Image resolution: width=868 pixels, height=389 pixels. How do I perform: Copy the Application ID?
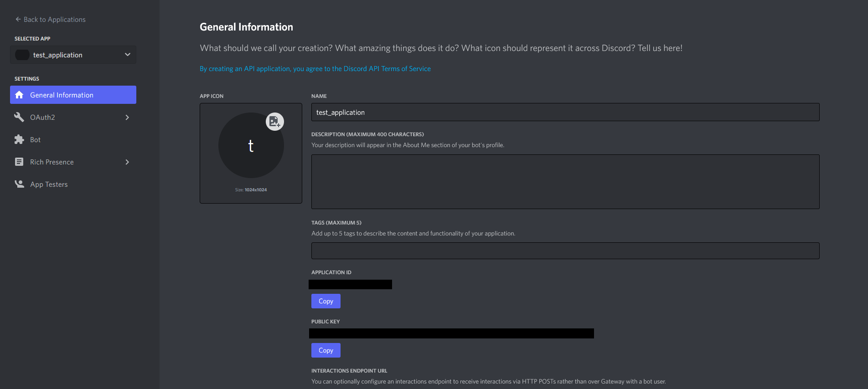pos(326,301)
